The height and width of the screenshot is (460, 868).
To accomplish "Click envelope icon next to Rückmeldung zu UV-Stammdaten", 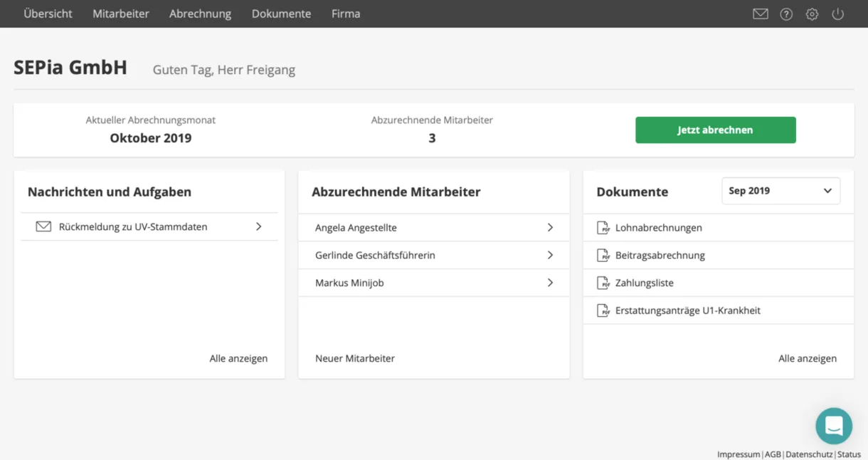I will pos(43,226).
